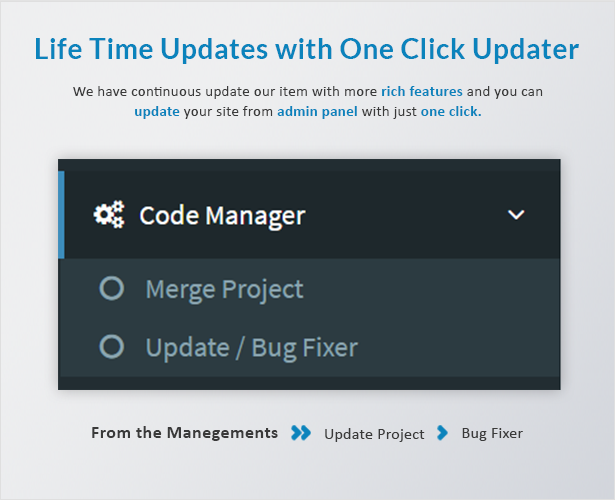Click the Life Time Updates heading
The height and width of the screenshot is (500, 615).
(x=307, y=49)
